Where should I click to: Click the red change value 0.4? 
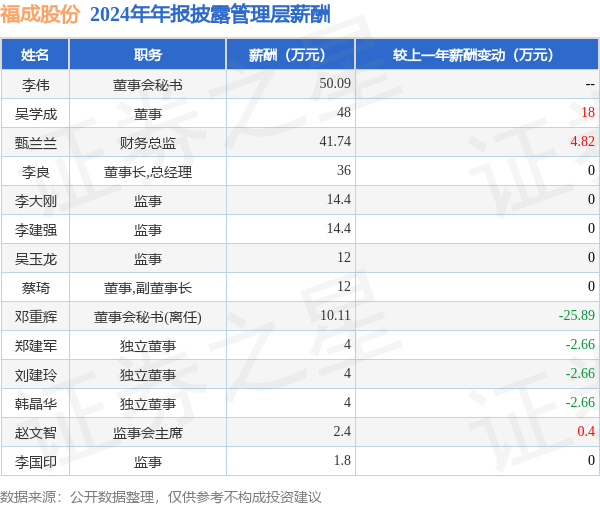pos(586,431)
